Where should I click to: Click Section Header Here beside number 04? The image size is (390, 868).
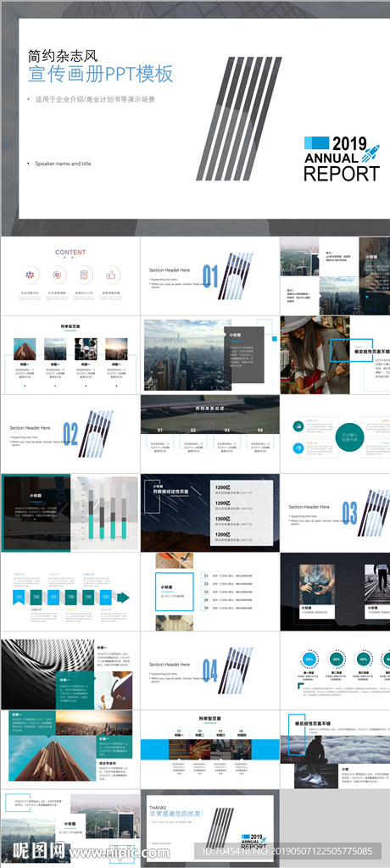click(x=170, y=665)
